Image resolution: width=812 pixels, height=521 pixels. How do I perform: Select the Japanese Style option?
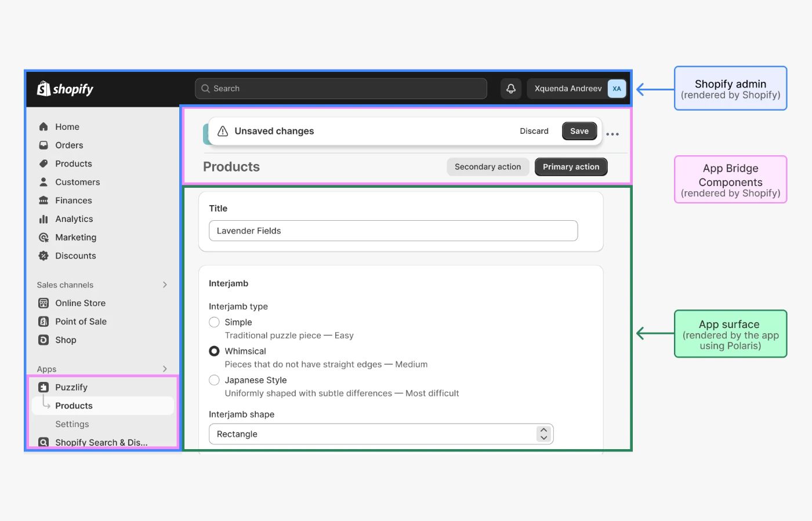pos(214,380)
